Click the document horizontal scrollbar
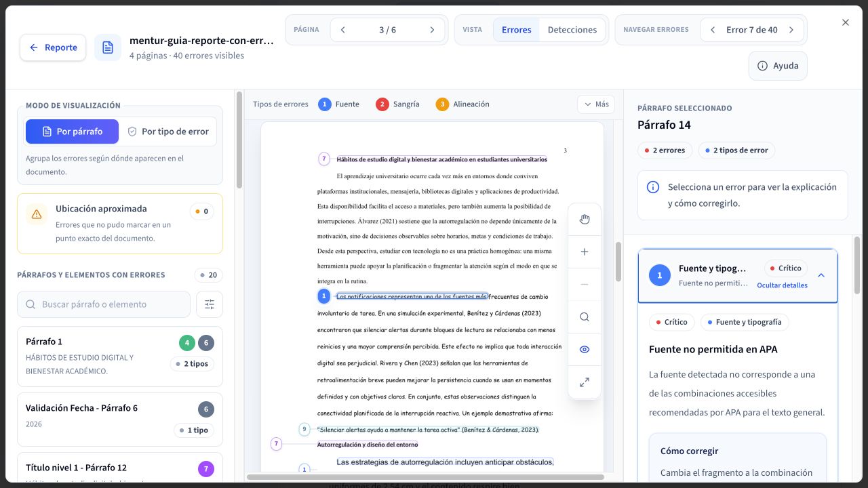Viewport: 868px width, 488px height. [x=425, y=477]
